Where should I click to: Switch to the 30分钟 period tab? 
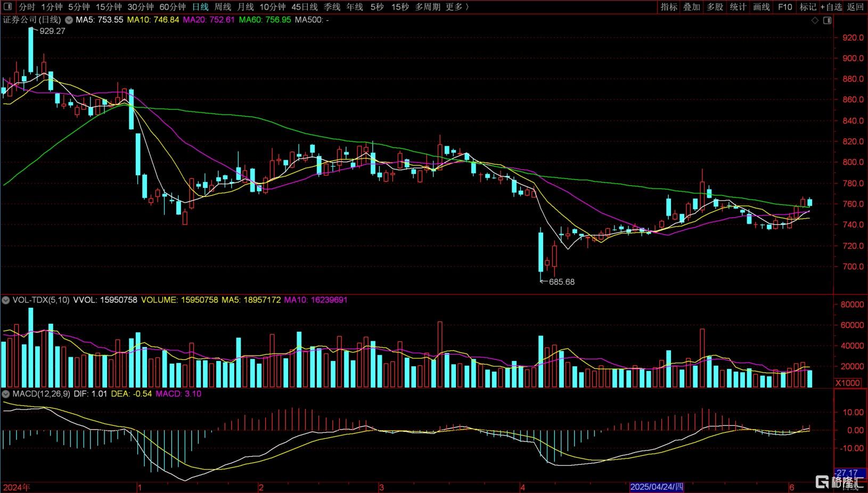[141, 7]
